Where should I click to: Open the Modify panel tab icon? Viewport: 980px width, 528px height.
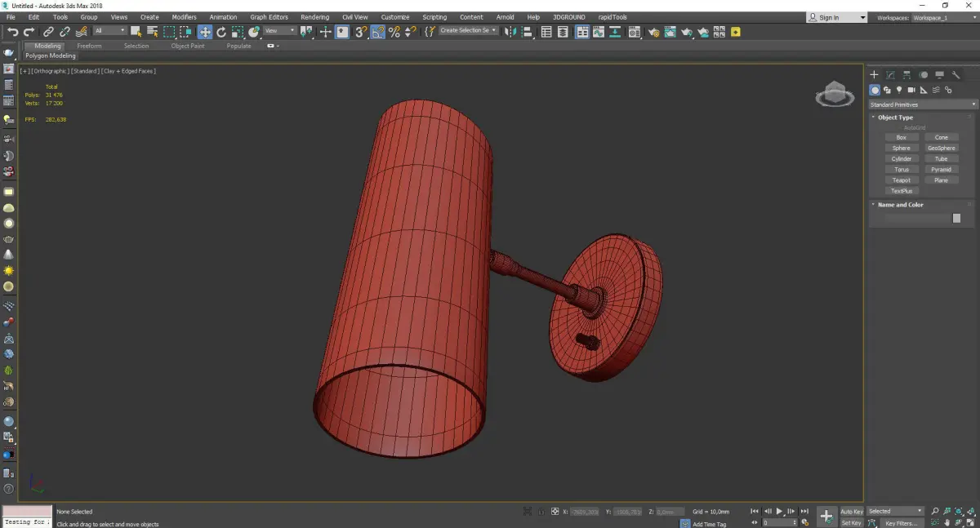pos(890,75)
